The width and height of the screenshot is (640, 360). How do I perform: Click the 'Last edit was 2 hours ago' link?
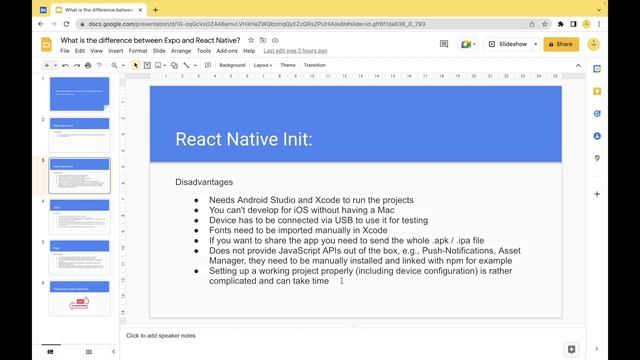(295, 51)
